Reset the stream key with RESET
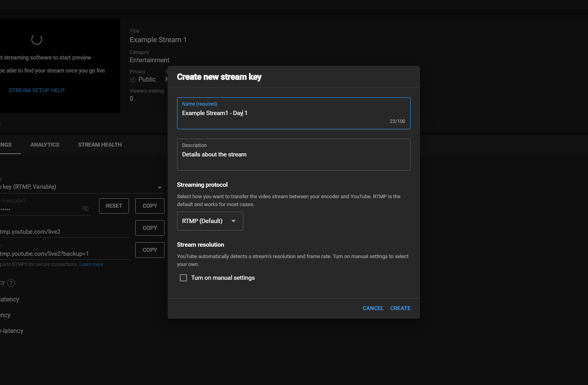 114,206
